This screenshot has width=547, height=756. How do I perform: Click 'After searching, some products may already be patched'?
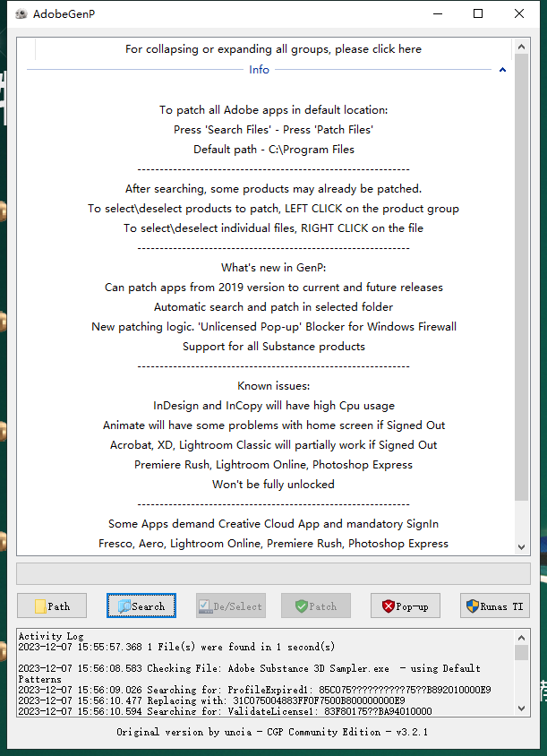273,189
